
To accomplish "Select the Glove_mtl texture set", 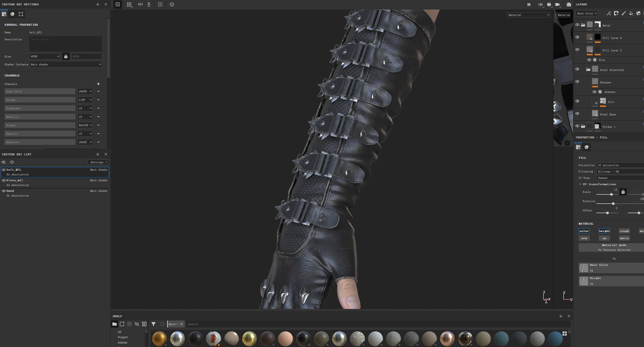I will pos(55,183).
